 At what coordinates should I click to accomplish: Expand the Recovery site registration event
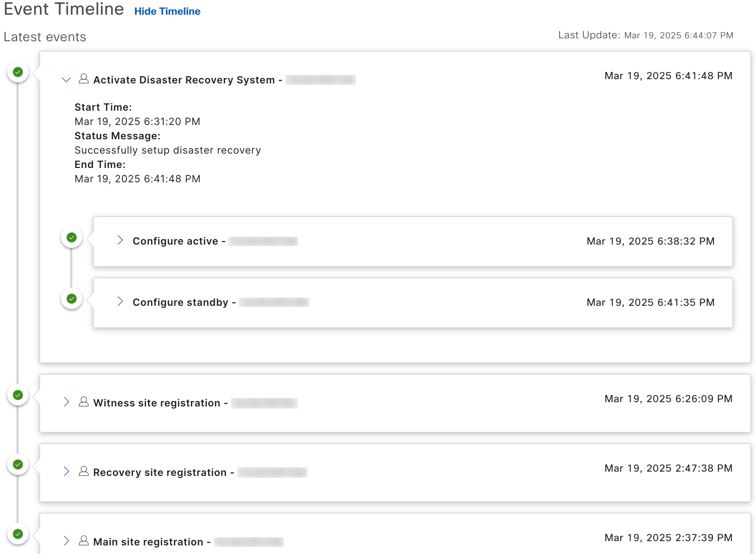coord(67,471)
